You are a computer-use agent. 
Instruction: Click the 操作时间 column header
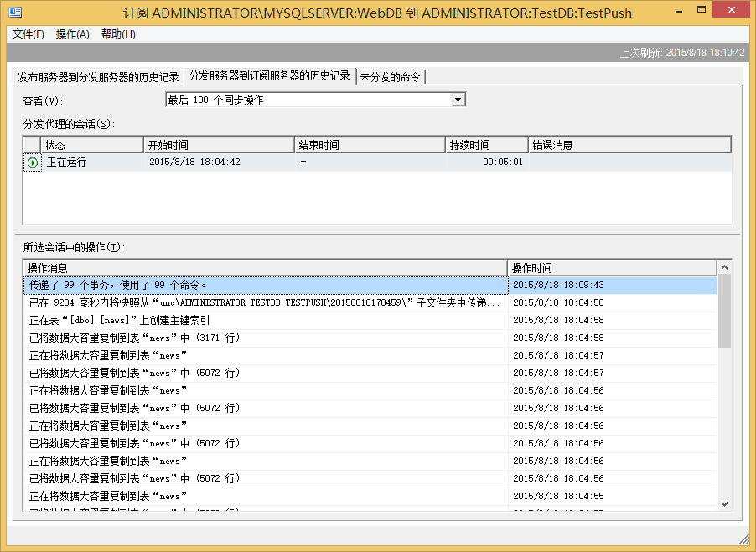(613, 268)
